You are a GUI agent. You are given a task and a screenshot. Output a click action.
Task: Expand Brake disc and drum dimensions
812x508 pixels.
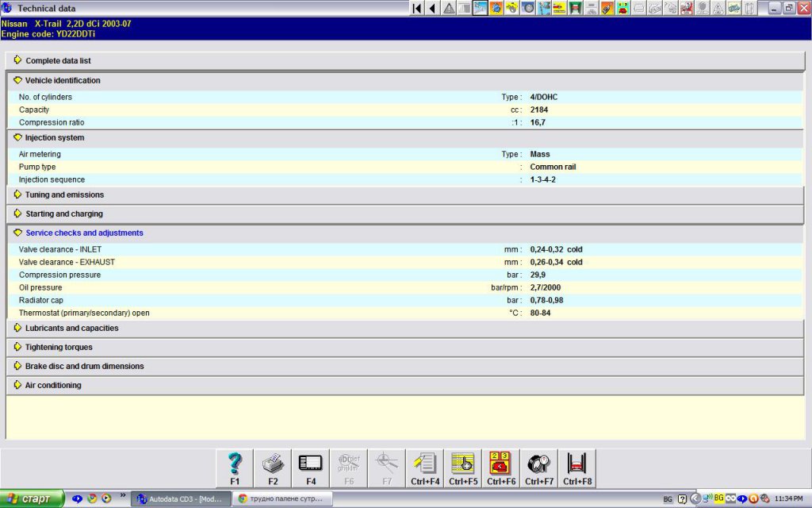(x=84, y=366)
